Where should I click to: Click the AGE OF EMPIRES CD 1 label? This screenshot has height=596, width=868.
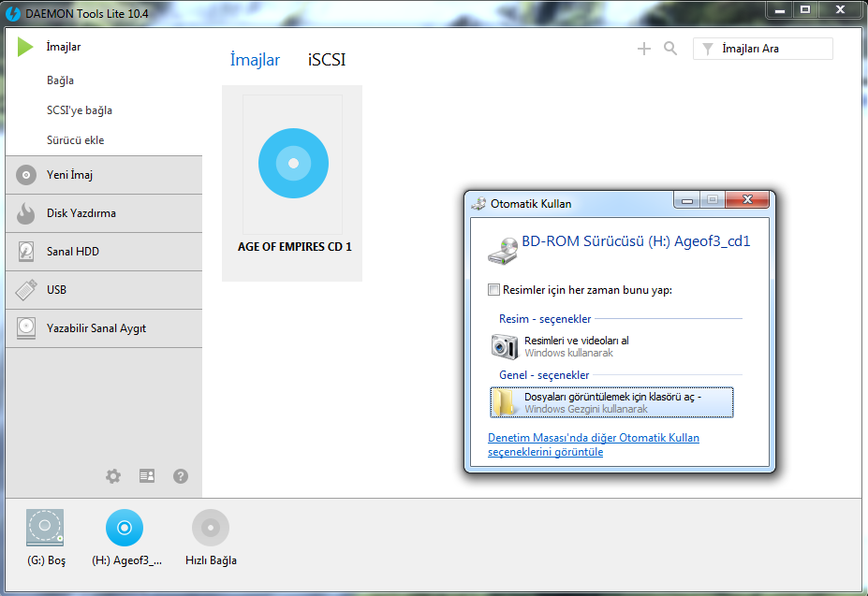pyautogui.click(x=295, y=247)
